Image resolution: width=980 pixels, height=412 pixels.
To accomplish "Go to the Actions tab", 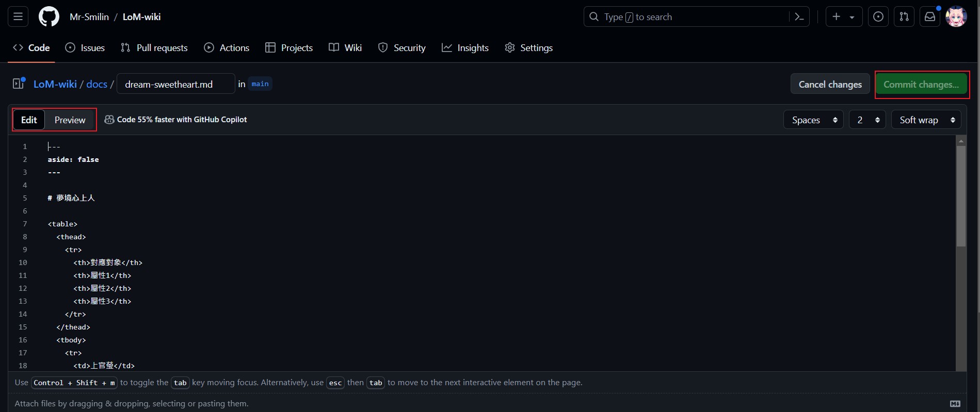I will point(227,47).
